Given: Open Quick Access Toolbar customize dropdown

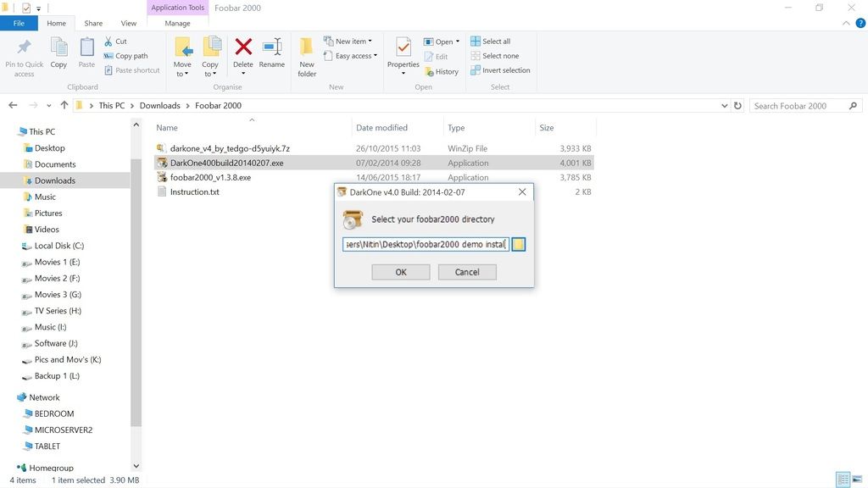Looking at the screenshot, I should pos(39,8).
